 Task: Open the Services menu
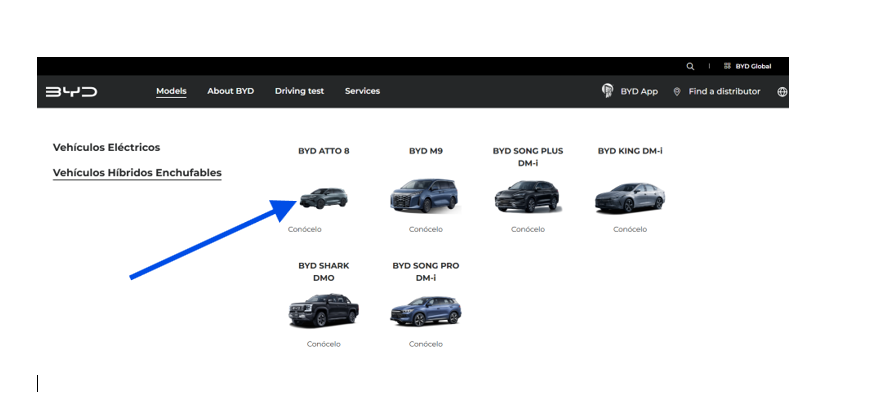point(362,91)
